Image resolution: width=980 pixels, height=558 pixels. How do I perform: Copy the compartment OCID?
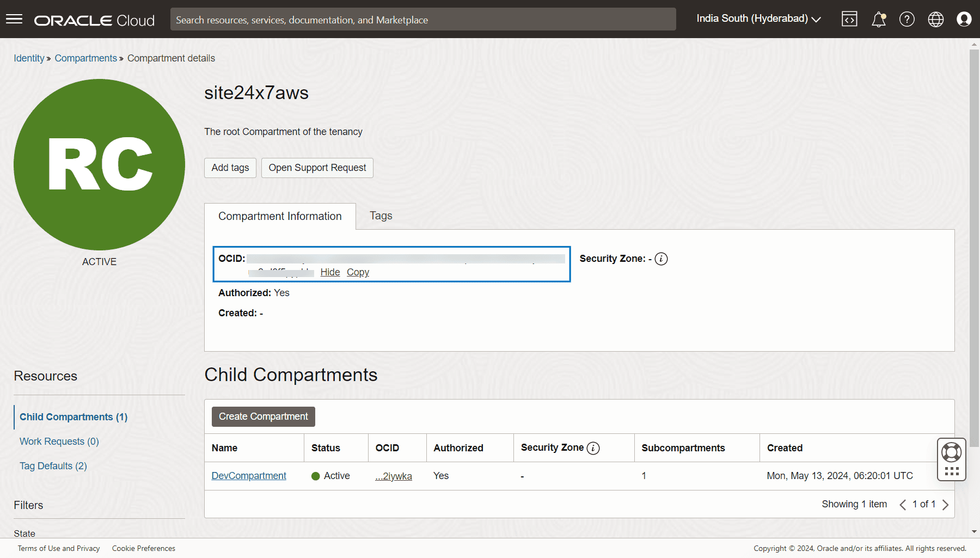(358, 272)
